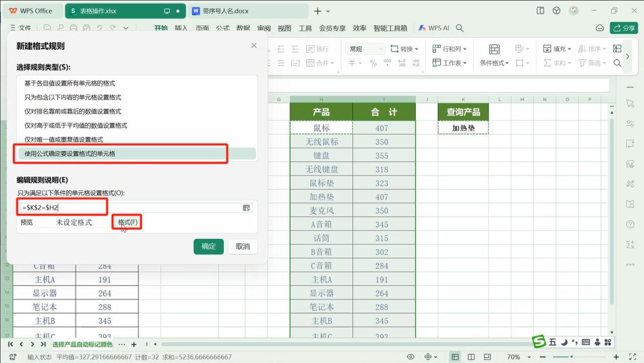Expand ribbon with the right chevron arrow

627,56
